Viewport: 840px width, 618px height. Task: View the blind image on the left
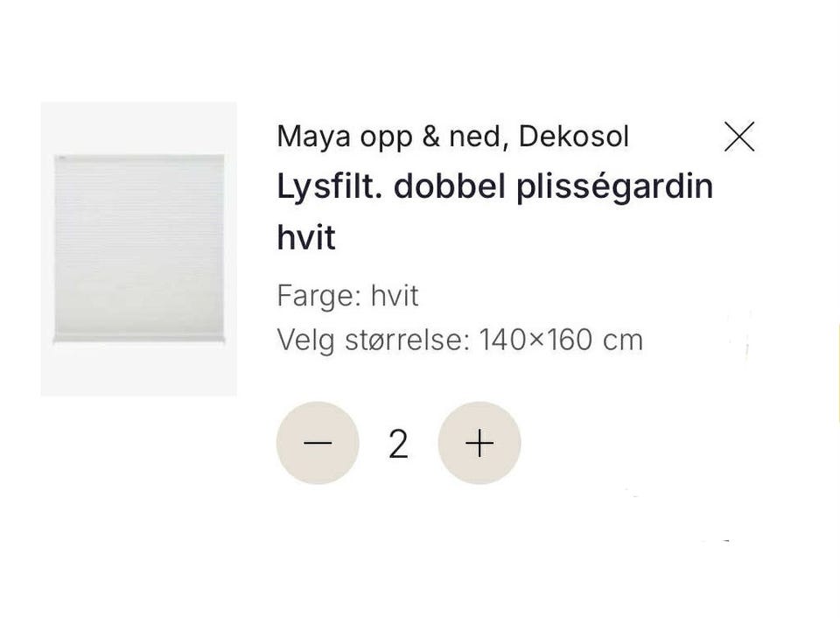coord(139,249)
